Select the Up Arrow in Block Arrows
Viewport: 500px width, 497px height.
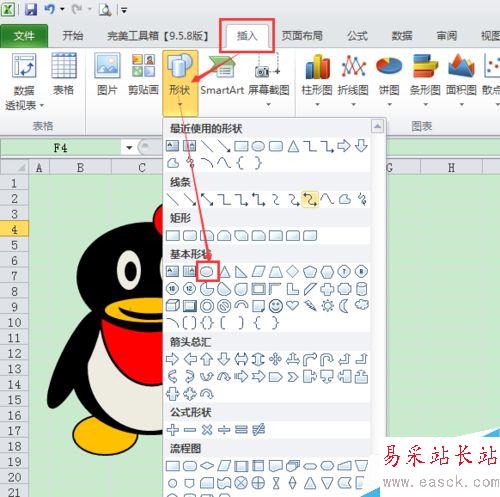pyautogui.click(x=207, y=359)
